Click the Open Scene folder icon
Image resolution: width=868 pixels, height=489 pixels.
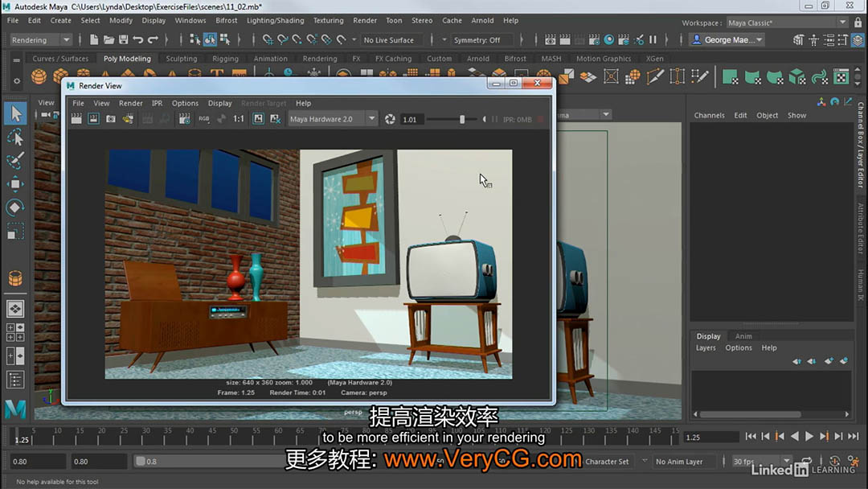click(109, 40)
